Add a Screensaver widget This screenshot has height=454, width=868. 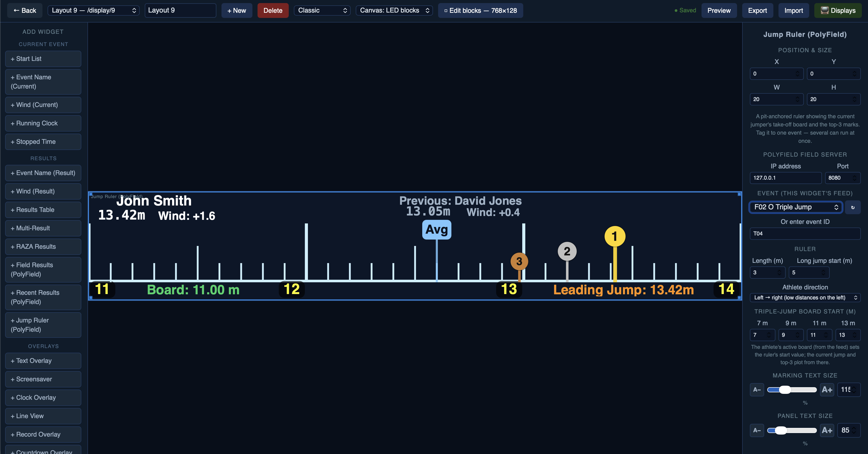tap(43, 379)
